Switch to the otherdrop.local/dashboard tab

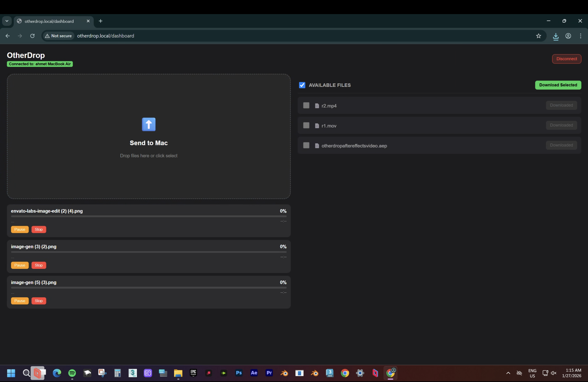(49, 21)
